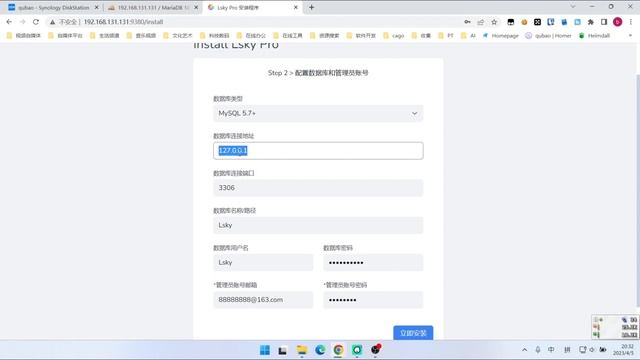Go back using the browser back arrow
Image resolution: width=640 pixels, height=360 pixels.
9,22
